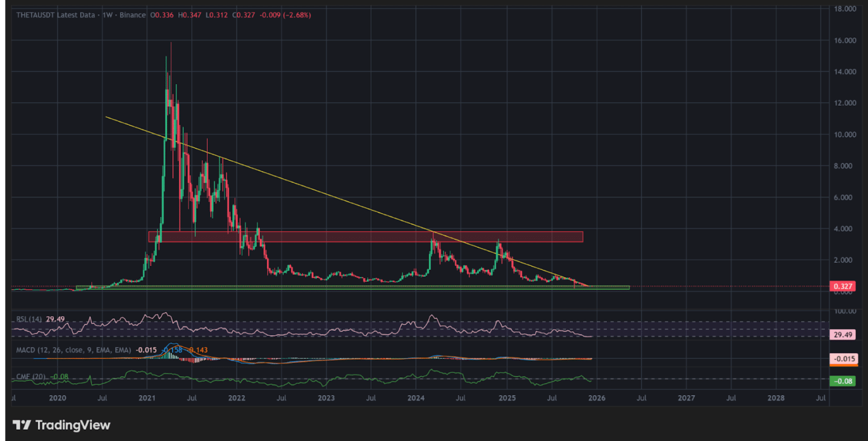Click the THETAUSDT symbol name

[x=35, y=15]
